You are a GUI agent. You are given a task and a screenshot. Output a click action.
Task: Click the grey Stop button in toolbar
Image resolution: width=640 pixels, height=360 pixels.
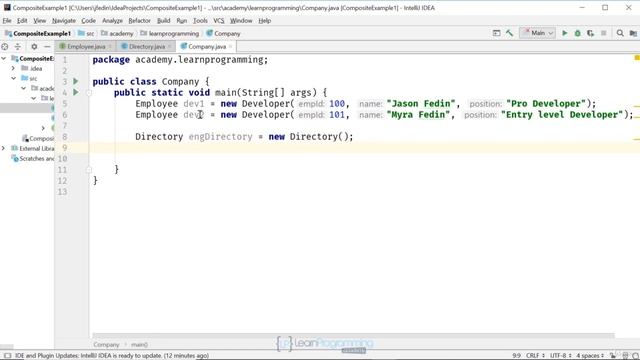pyautogui.click(x=604, y=33)
